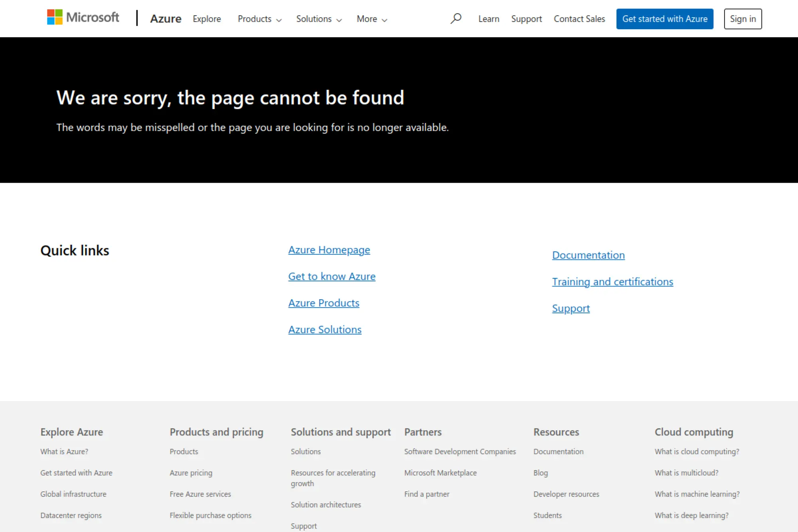Click What is machine learning? footer link

click(697, 494)
